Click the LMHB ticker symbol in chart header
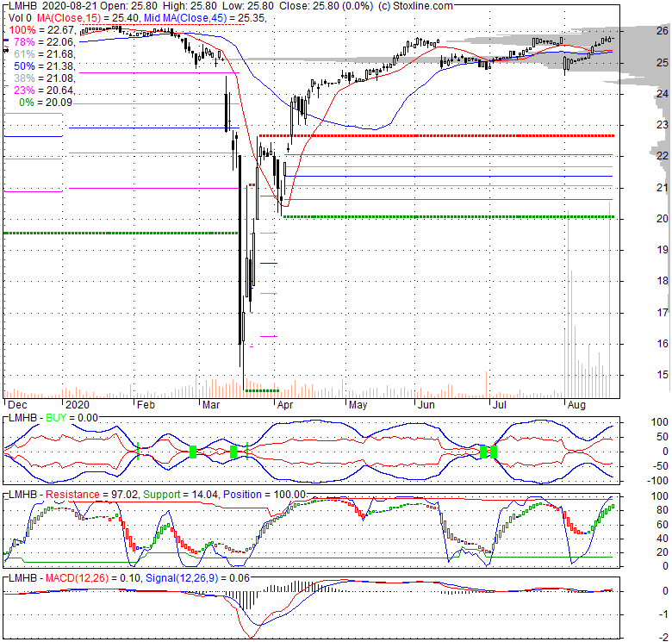672x642 pixels. click(x=22, y=6)
